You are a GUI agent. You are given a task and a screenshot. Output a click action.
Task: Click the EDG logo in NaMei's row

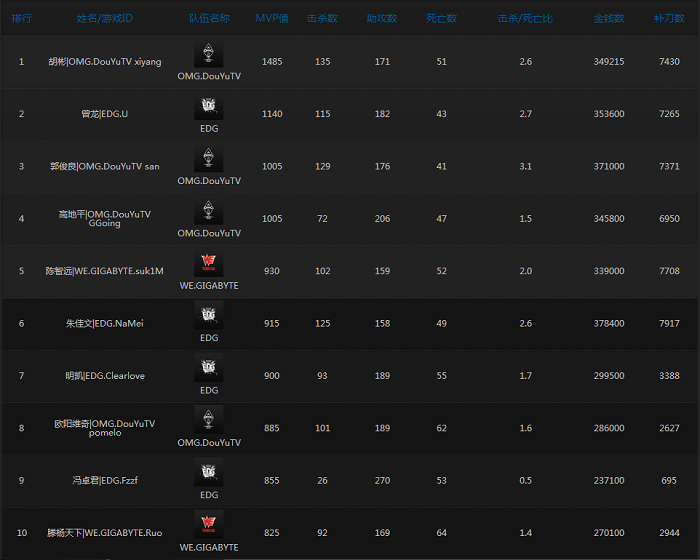(x=208, y=317)
